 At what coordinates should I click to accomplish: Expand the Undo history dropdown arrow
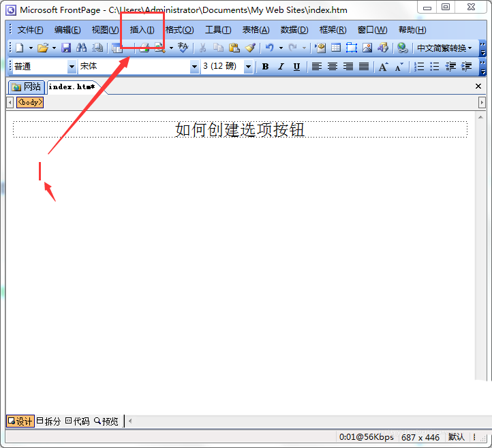pyautogui.click(x=281, y=48)
